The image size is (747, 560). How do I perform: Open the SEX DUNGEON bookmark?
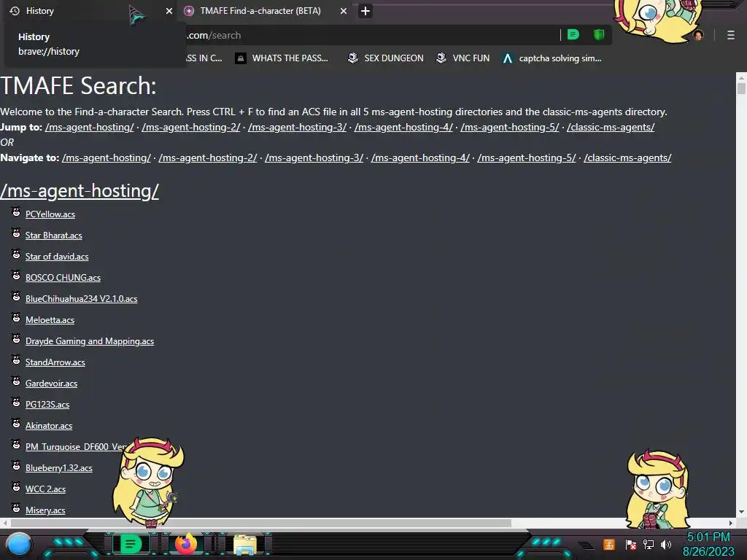(385, 58)
